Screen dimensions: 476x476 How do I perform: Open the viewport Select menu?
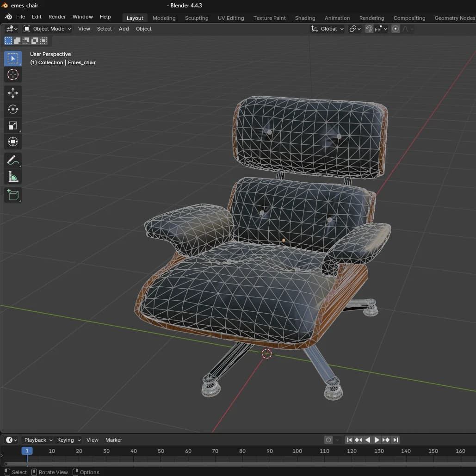tap(104, 29)
